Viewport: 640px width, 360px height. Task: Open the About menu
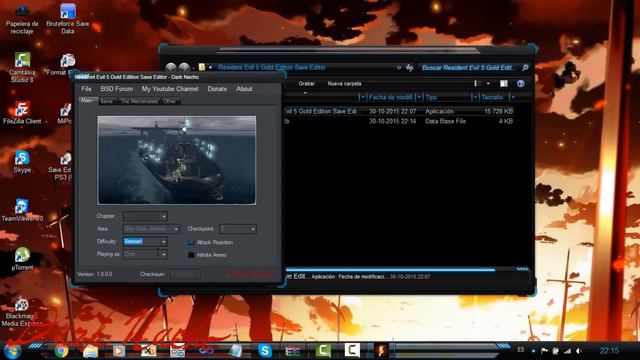[244, 89]
